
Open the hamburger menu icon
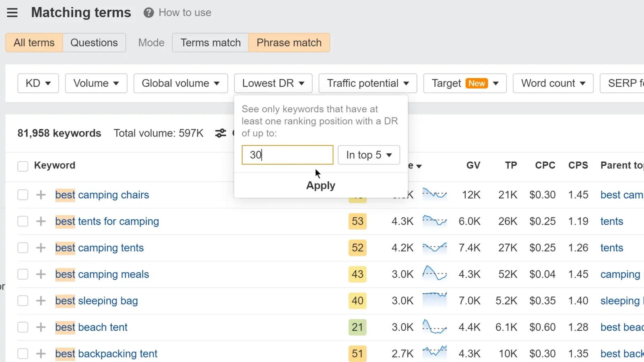click(12, 13)
